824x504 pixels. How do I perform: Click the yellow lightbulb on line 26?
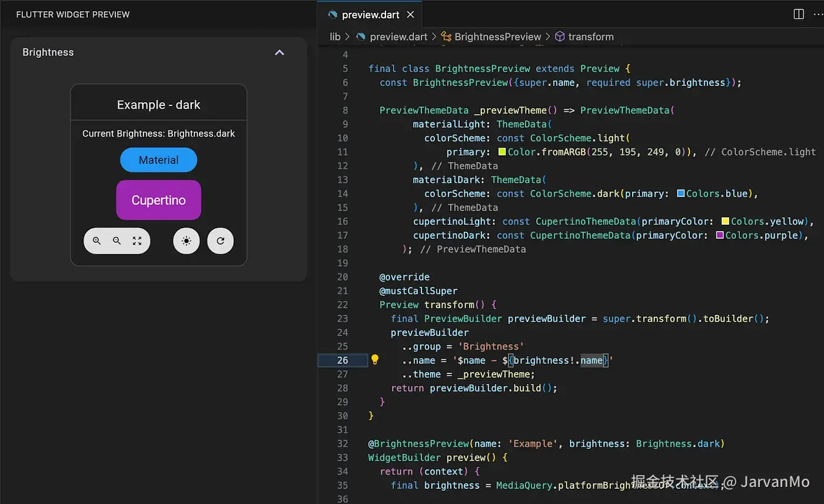pyautogui.click(x=375, y=360)
